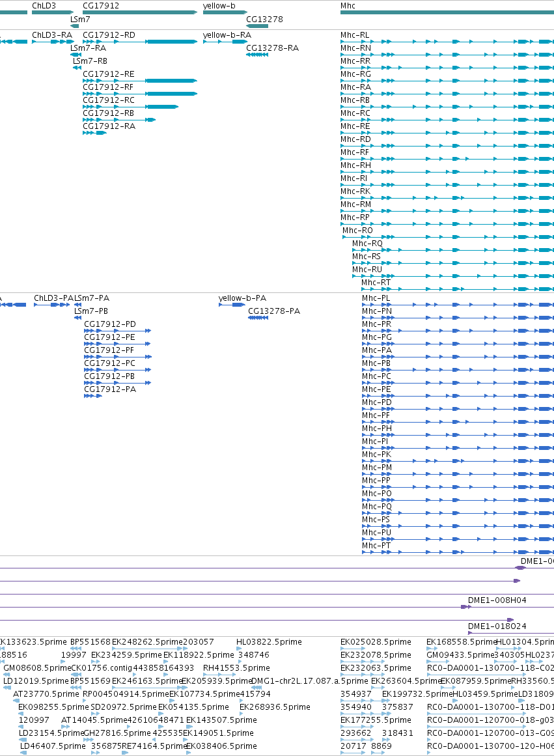
Task: Click EST EK133623.5prime
Action: click(33, 642)
